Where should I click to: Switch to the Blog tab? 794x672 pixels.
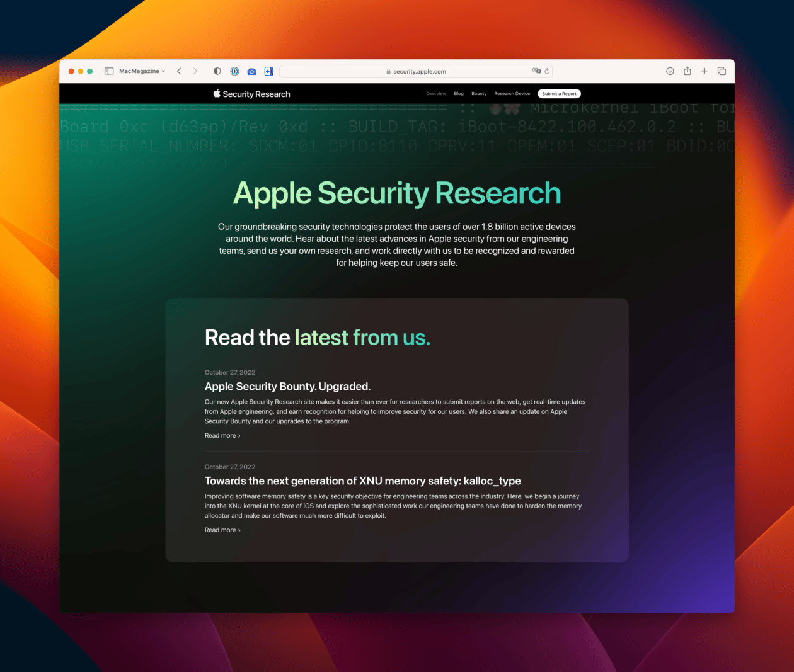tap(459, 93)
